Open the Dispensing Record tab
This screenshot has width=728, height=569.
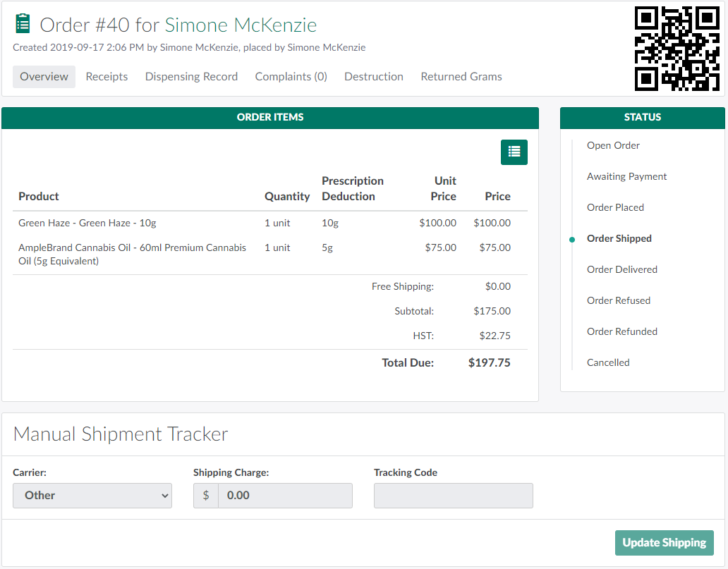click(191, 77)
